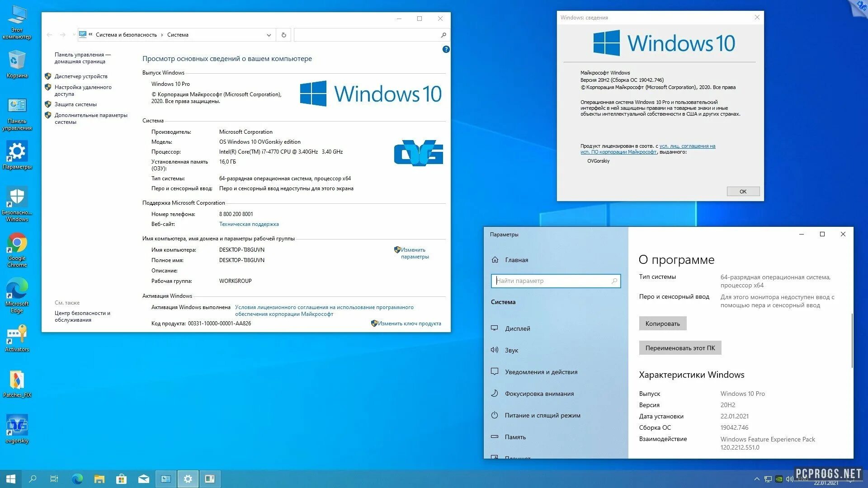Select Звук in the settings sidebar
868x488 pixels.
511,350
